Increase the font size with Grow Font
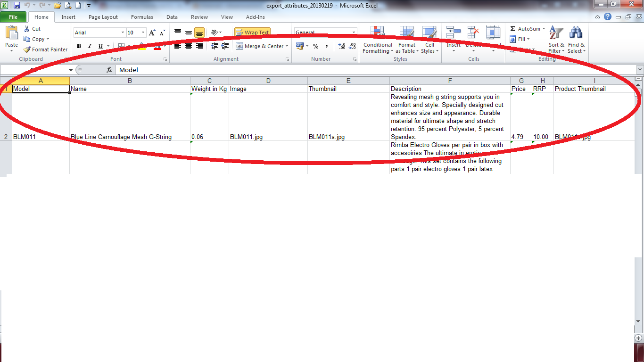The height and width of the screenshot is (362, 644). point(152,33)
